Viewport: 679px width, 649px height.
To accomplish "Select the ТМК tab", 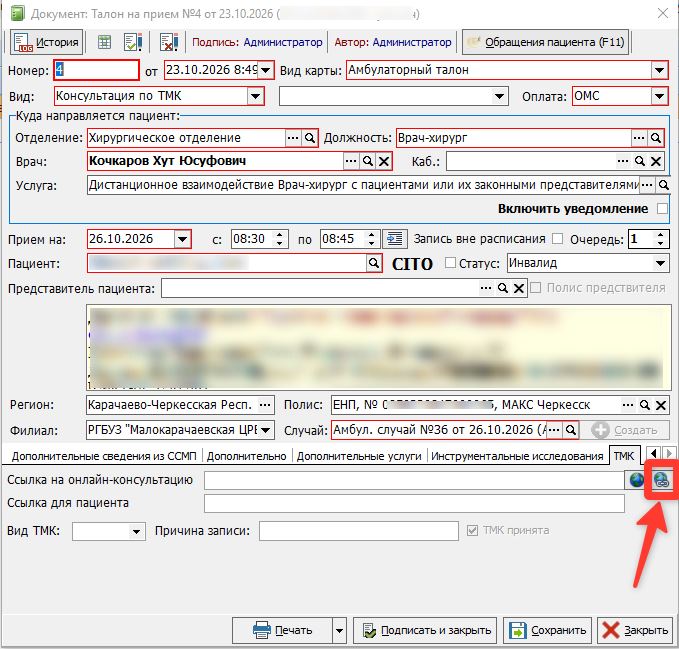I will point(624,456).
